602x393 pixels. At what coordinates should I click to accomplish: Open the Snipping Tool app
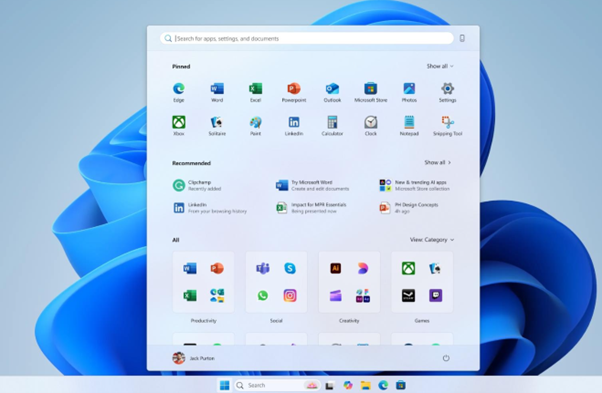(447, 126)
